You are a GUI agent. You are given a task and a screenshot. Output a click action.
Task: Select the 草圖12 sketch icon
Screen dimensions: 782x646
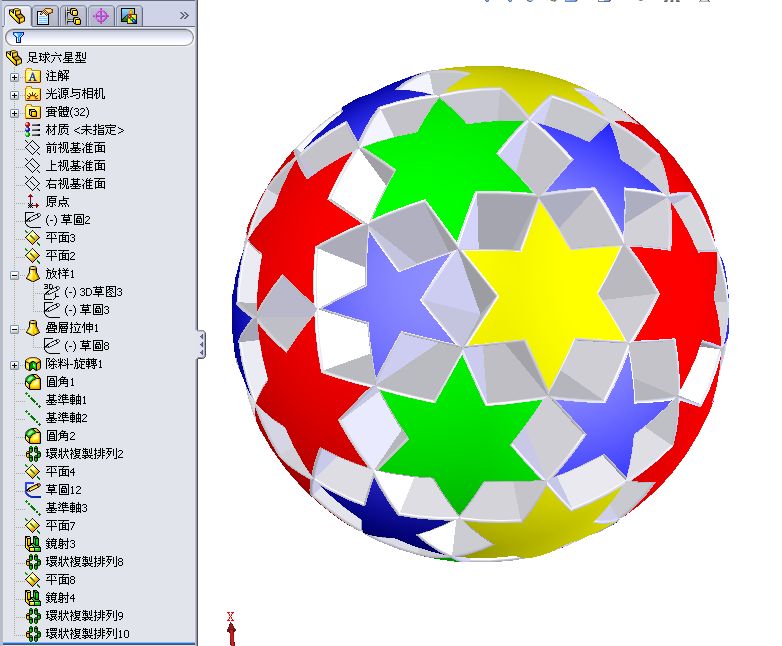tap(32, 490)
